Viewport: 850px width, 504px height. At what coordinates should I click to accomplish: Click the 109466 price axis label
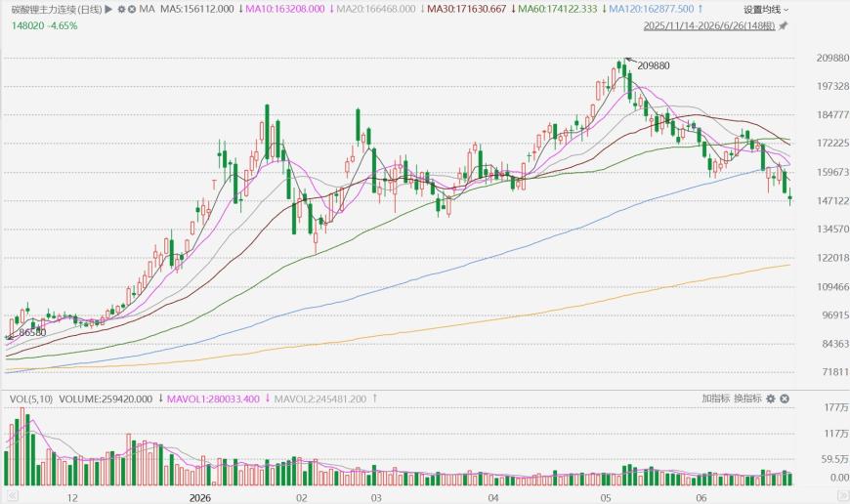832,287
